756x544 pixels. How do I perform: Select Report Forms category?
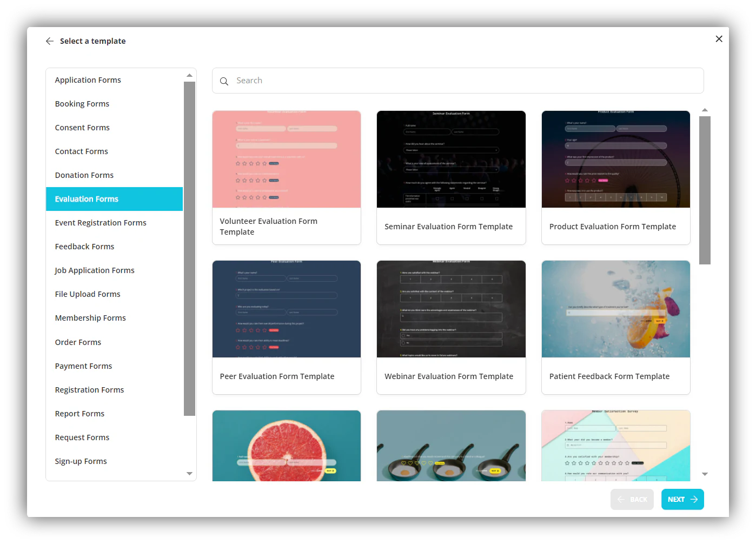pyautogui.click(x=114, y=414)
